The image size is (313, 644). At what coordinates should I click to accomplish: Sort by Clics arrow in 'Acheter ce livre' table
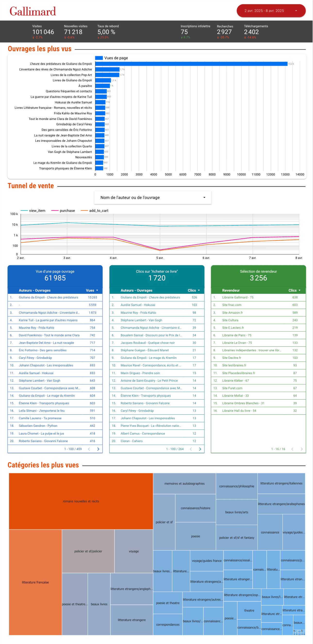tap(199, 290)
